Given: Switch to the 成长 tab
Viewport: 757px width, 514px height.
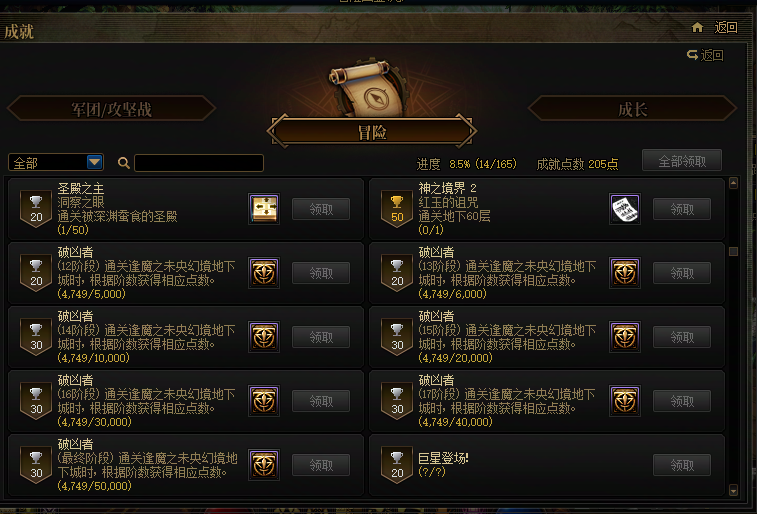Looking at the screenshot, I should point(632,109).
